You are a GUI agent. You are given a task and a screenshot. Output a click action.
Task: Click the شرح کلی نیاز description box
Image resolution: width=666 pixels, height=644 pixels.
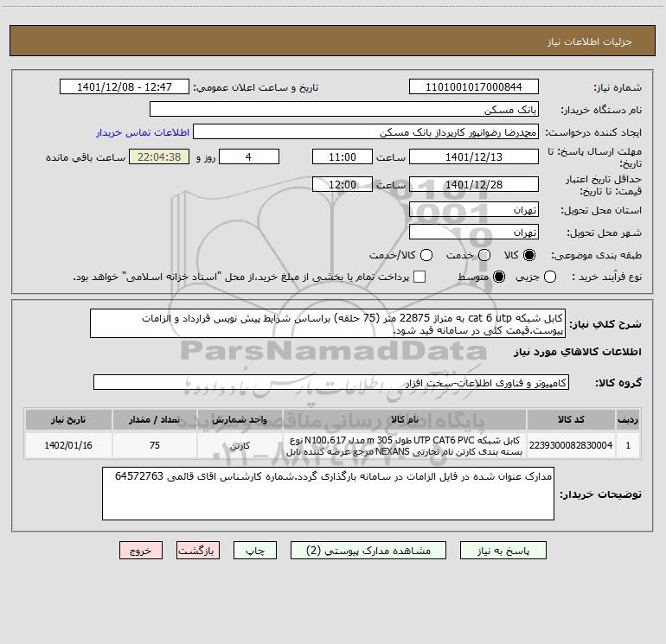328,323
